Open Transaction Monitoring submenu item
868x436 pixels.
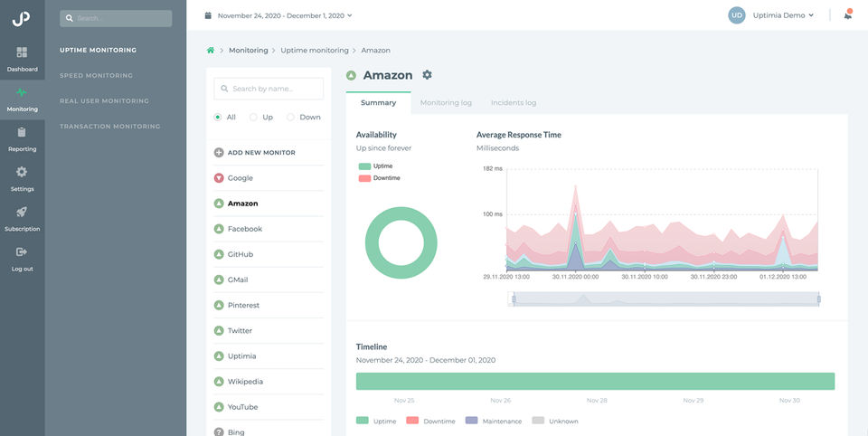click(110, 127)
